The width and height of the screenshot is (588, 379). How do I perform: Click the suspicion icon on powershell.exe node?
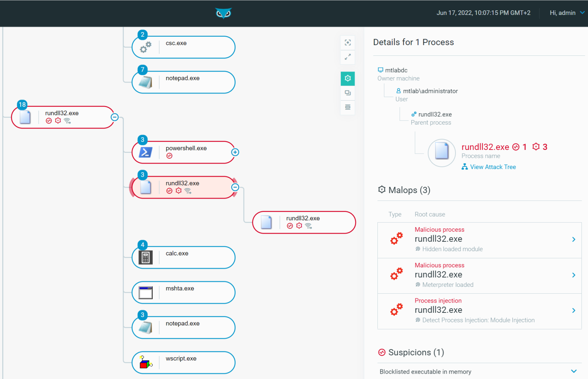[x=169, y=156]
